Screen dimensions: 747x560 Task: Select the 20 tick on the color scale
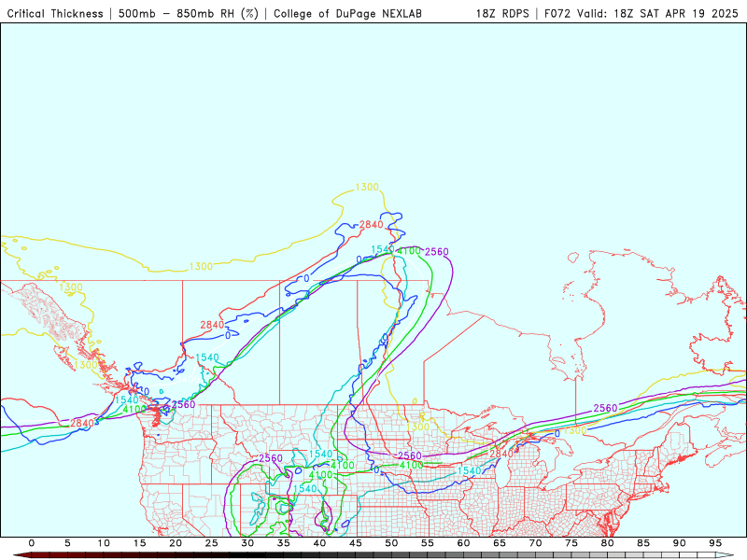coord(176,543)
